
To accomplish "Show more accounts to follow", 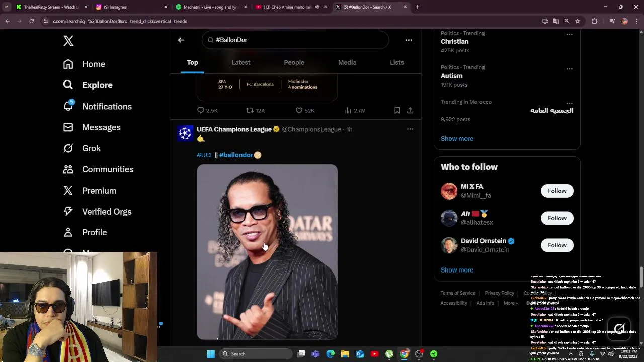I will [457, 270].
